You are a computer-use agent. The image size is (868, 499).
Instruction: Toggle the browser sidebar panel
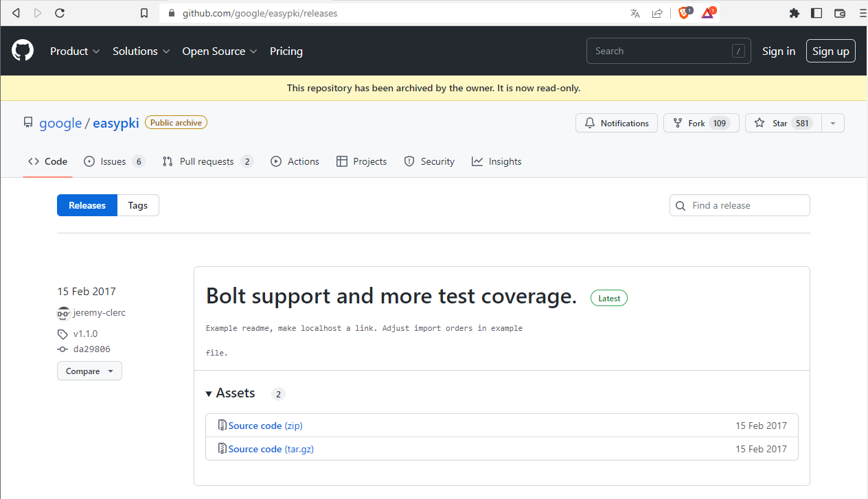coord(816,13)
